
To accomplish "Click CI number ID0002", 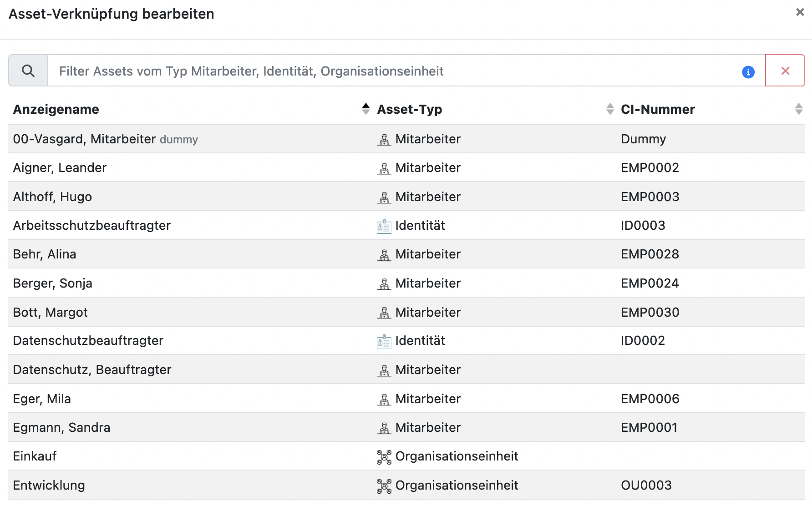I will click(643, 340).
